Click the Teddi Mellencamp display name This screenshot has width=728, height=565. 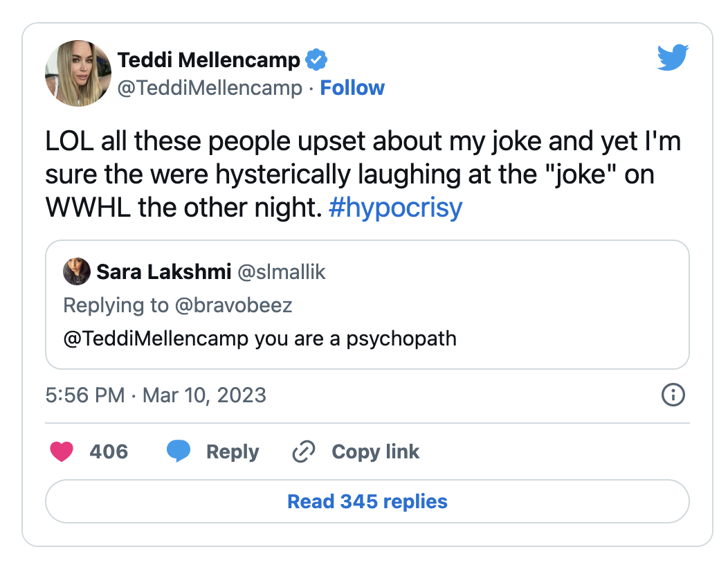209,60
